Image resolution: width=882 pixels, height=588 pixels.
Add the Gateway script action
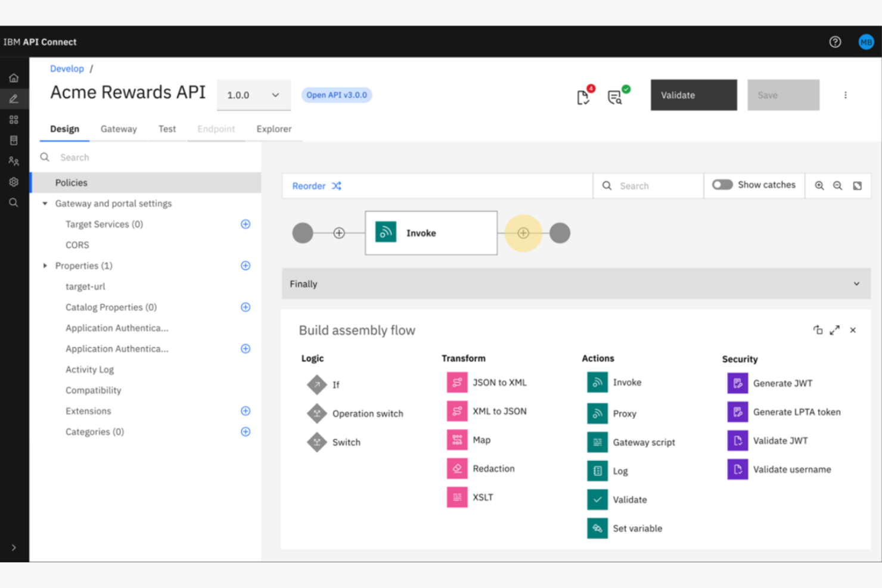click(631, 442)
